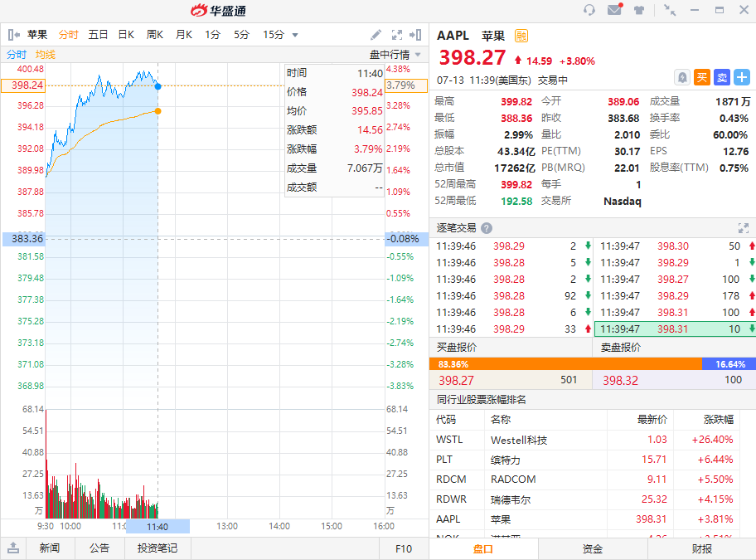Click the blue 16.64% sell ratio bar
The image size is (756, 560).
(729, 364)
